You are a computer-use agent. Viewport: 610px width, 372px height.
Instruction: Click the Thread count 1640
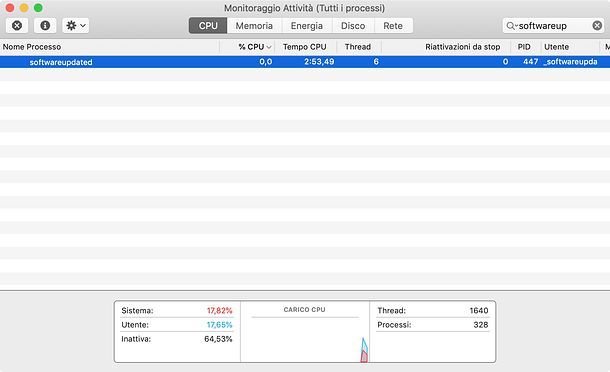[x=479, y=311]
